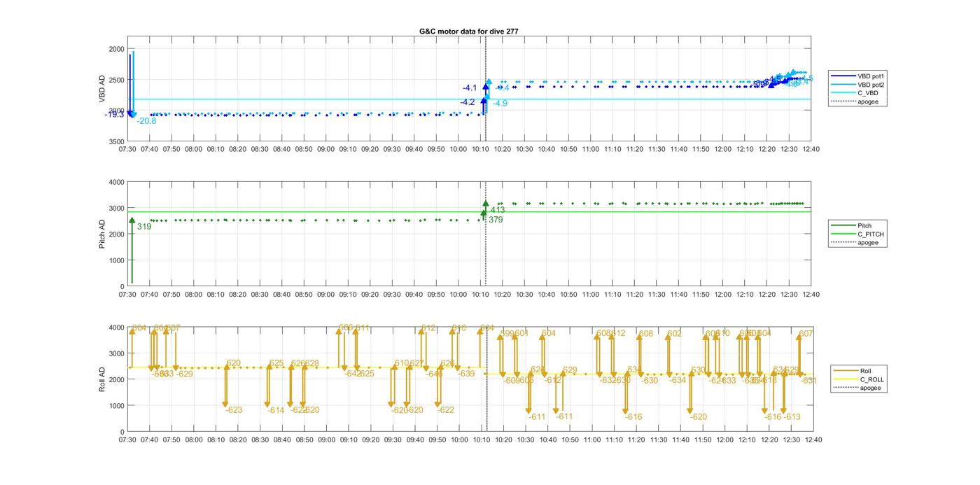The height and width of the screenshot is (485, 980).
Task: Click the "2500" tick on the VBD y-axis
Action: pyautogui.click(x=116, y=80)
